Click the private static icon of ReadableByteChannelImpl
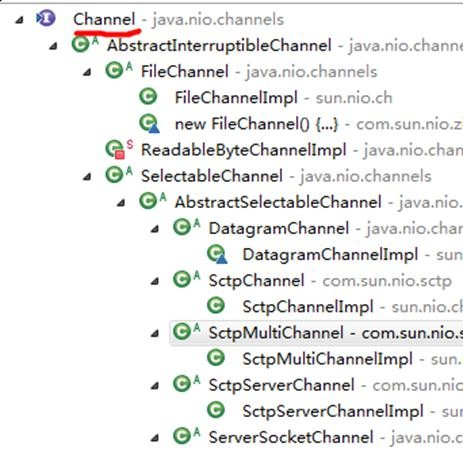The image size is (463, 449). [115, 149]
